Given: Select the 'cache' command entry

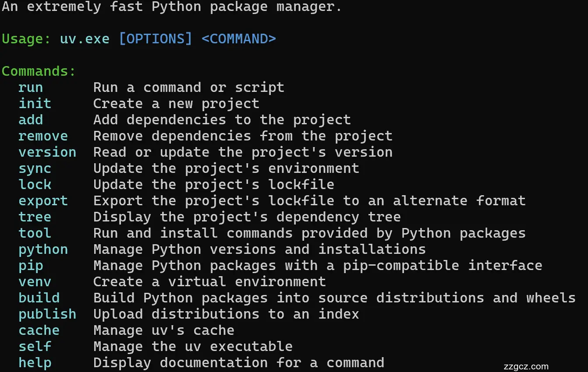Looking at the screenshot, I should (x=39, y=330).
